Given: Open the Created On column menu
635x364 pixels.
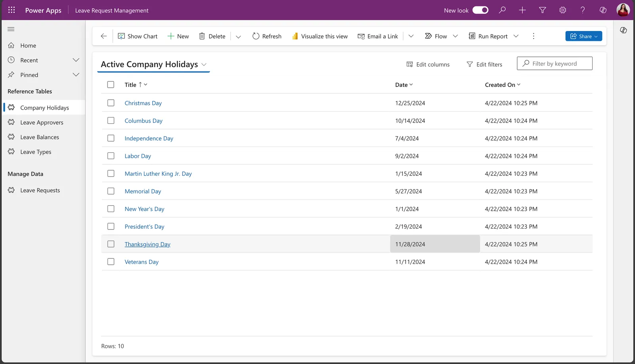Looking at the screenshot, I should (x=502, y=85).
